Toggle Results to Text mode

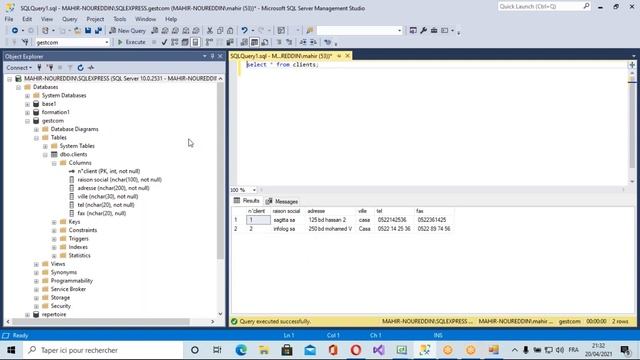point(244,42)
